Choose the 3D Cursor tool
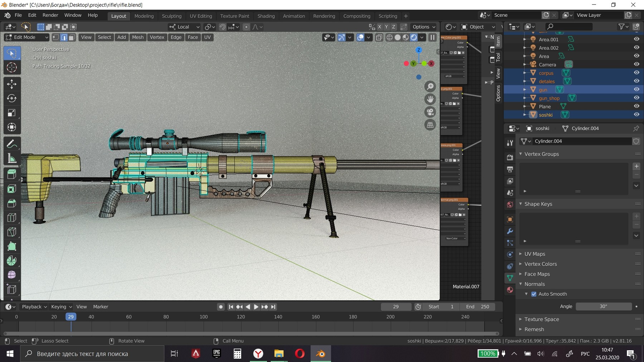644x362 pixels. tap(11, 68)
